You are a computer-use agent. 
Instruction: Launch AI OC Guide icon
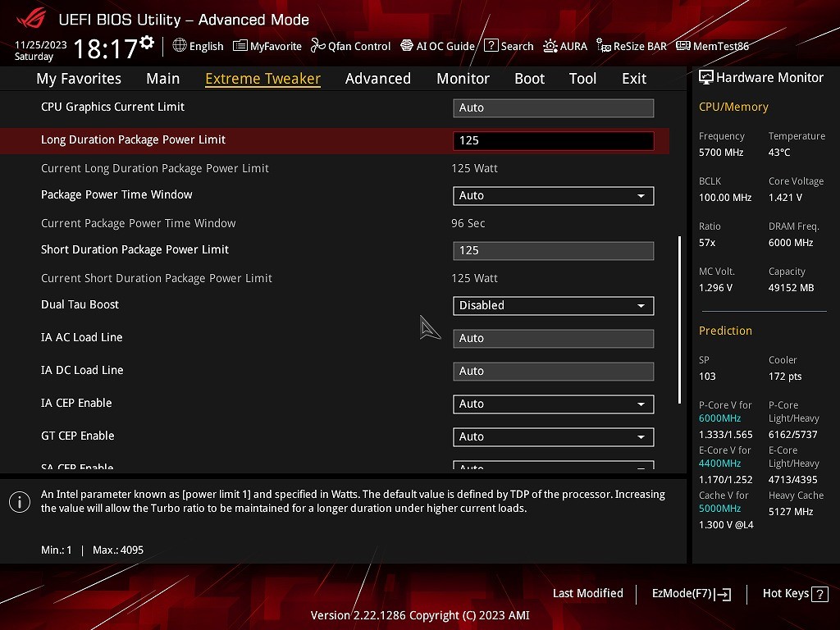(407, 46)
